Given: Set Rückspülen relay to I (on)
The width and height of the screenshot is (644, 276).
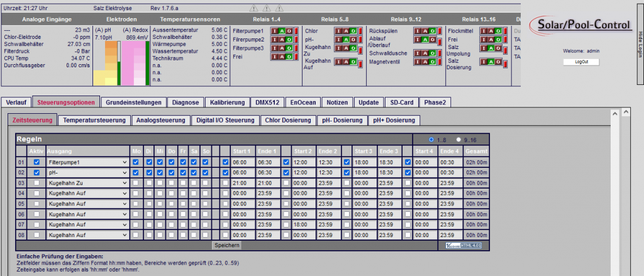Looking at the screenshot, I should click(418, 31).
